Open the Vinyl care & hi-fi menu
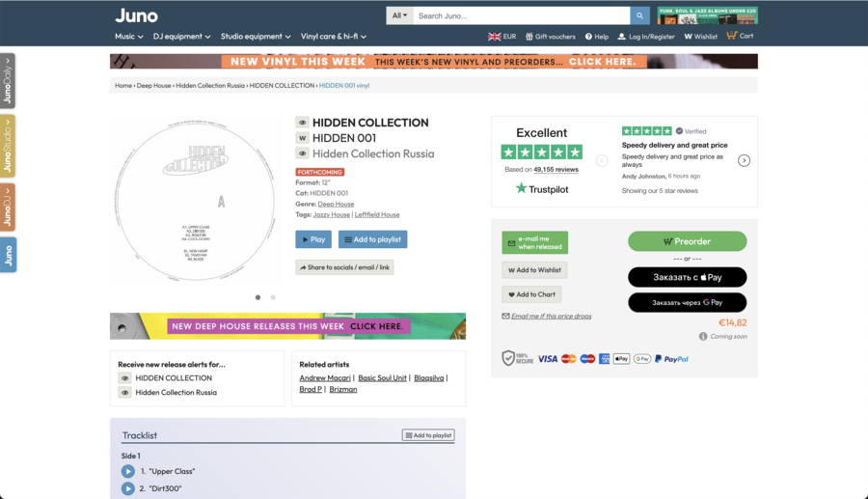 pyautogui.click(x=334, y=37)
